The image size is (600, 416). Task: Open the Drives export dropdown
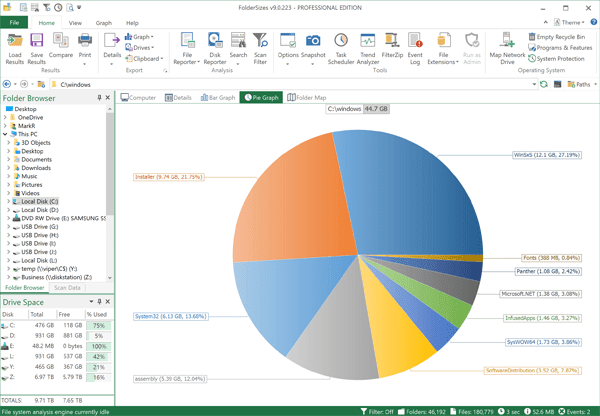coord(139,47)
